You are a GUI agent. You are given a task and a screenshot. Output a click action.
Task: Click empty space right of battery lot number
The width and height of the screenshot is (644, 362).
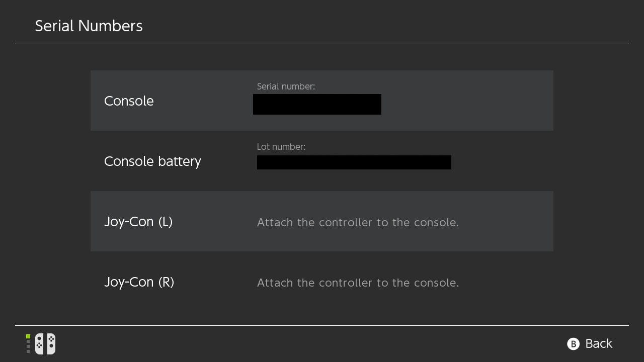tap(503, 161)
